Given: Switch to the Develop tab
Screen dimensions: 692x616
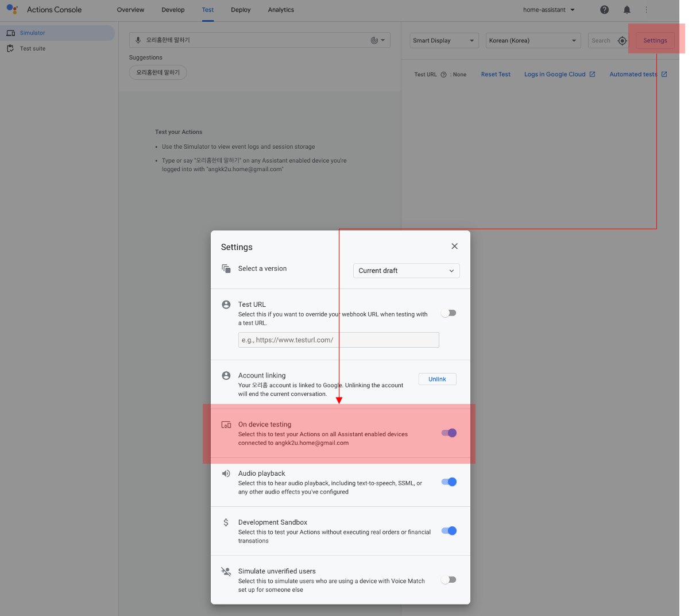Looking at the screenshot, I should point(173,10).
